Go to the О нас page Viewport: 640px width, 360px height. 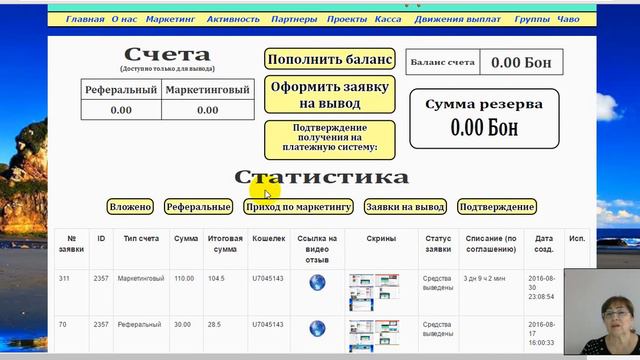tap(124, 19)
